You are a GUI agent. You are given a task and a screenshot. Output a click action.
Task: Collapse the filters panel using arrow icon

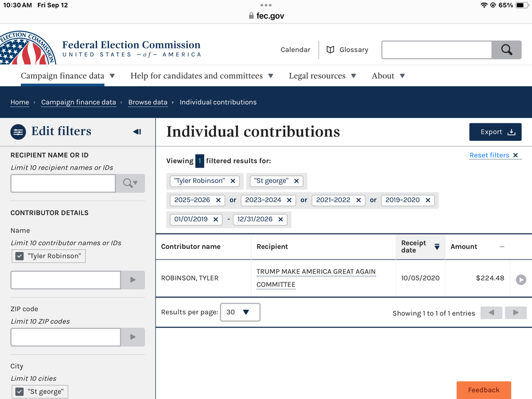[x=137, y=131]
